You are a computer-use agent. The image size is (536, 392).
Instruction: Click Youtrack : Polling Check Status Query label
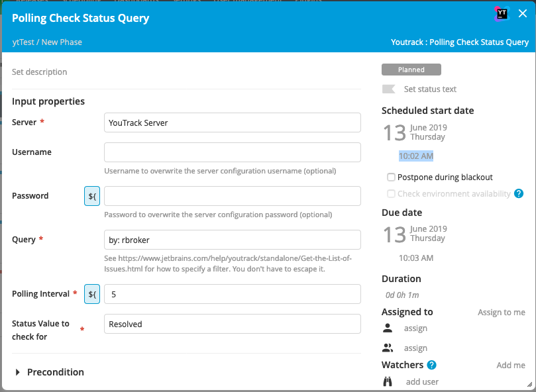click(460, 42)
